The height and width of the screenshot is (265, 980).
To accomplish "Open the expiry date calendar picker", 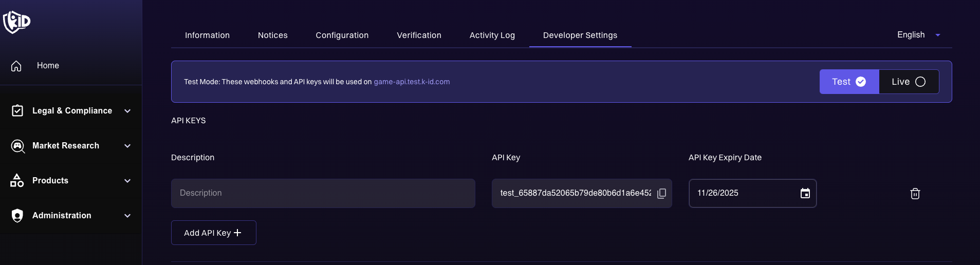I will pyautogui.click(x=805, y=193).
